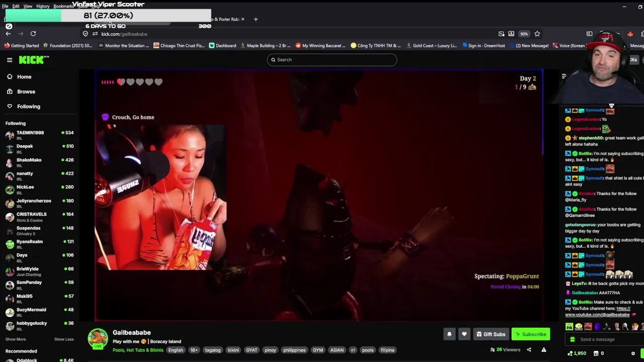Collapse chat panel with arrow icon

click(x=563, y=76)
